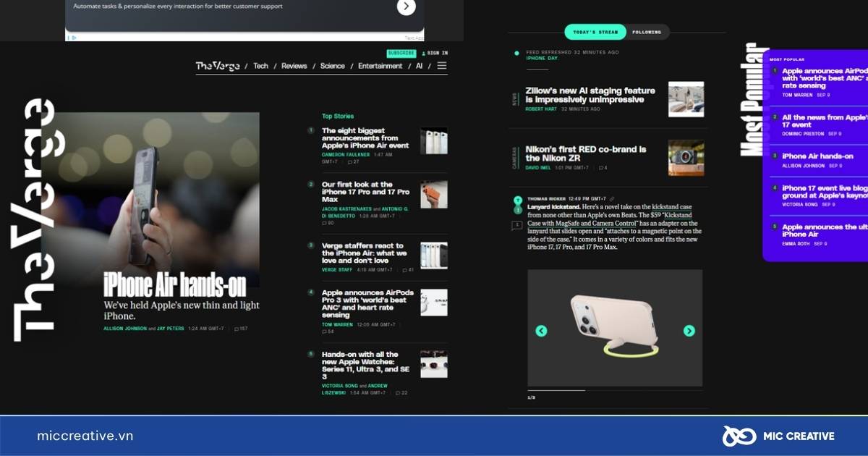868x456 pixels.
Task: Open 'Nikon's first RED co-brand' article
Action: (x=587, y=153)
